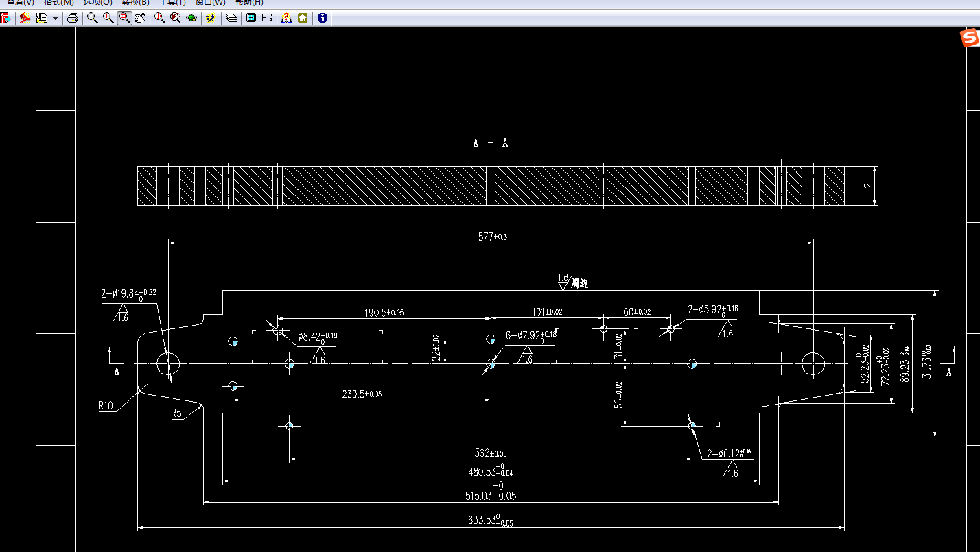Click the text window icon
Viewport: 980px width, 552px height.
click(x=250, y=18)
